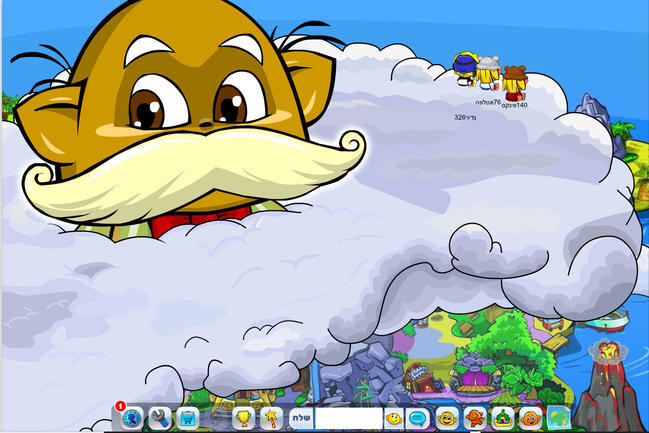The width and height of the screenshot is (649, 433).
Task: Click the red notification badge number 1
Action: (x=120, y=406)
